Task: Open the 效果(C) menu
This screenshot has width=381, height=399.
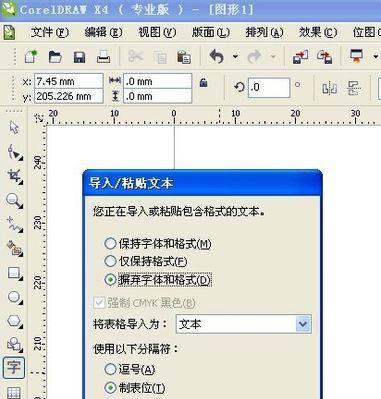Action: 318,32
